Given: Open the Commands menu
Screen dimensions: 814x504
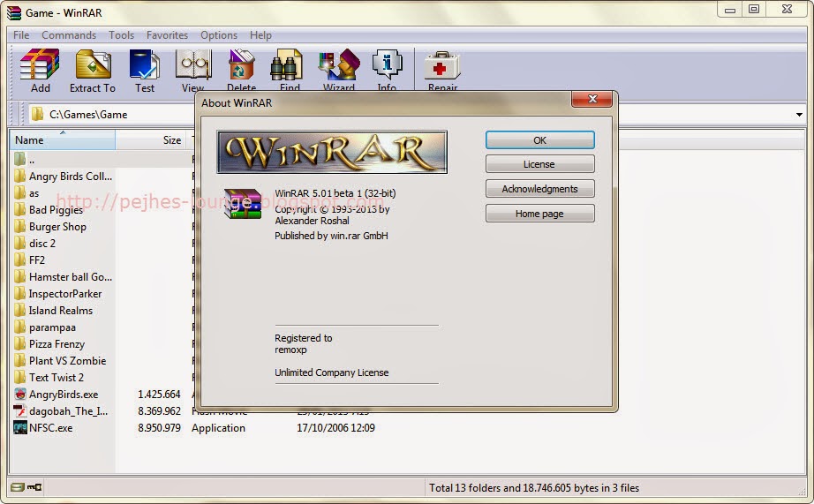Looking at the screenshot, I should click(69, 35).
